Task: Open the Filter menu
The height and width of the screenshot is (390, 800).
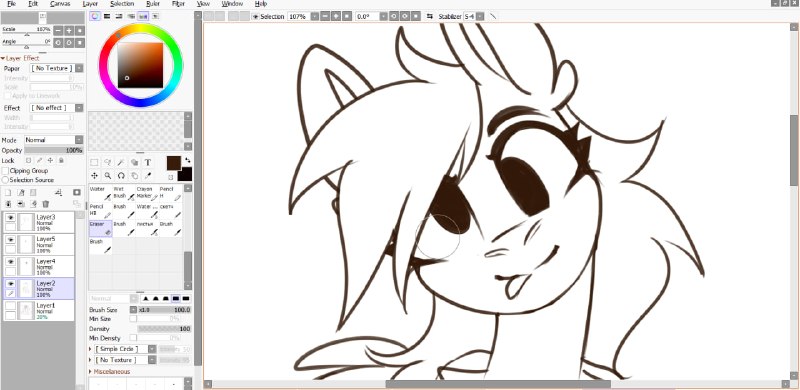Action: tap(178, 4)
